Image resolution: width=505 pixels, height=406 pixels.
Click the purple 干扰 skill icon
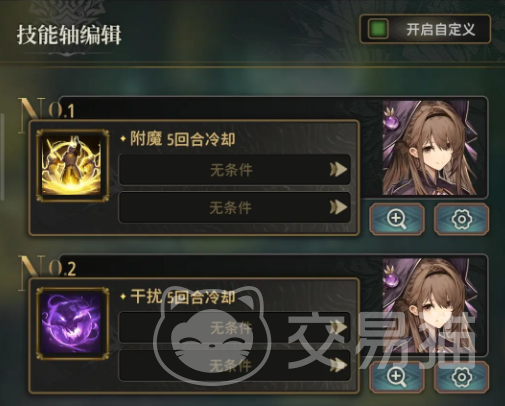pyautogui.click(x=72, y=324)
